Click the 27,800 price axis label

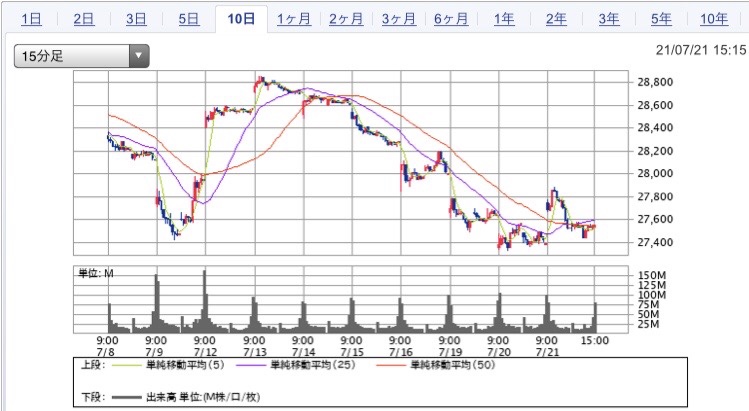click(655, 196)
